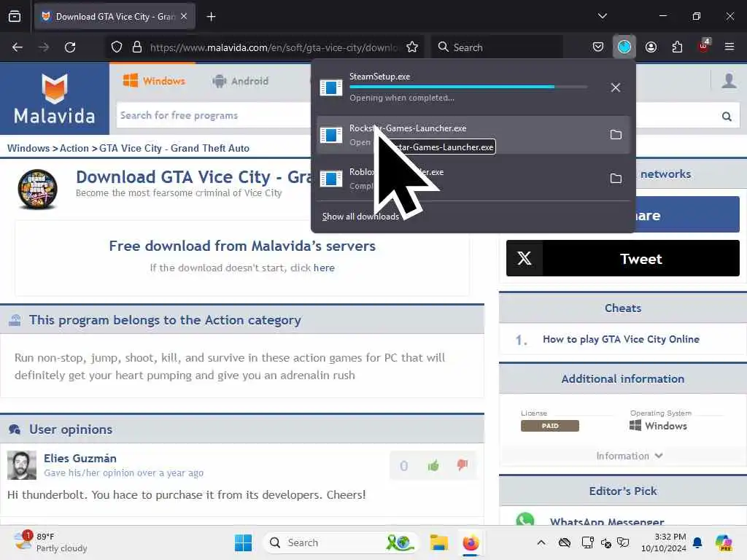This screenshot has height=560, width=747.
Task: Open File Explorer from the taskbar
Action: [438, 542]
